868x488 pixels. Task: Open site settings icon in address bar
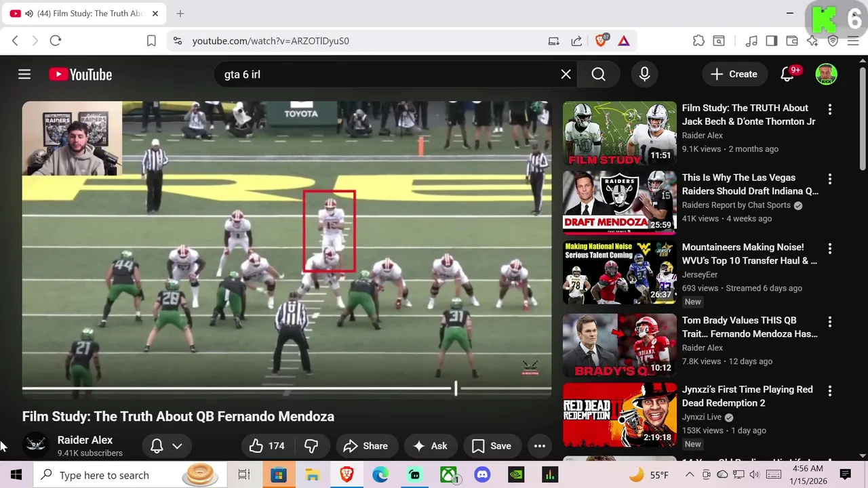(178, 41)
